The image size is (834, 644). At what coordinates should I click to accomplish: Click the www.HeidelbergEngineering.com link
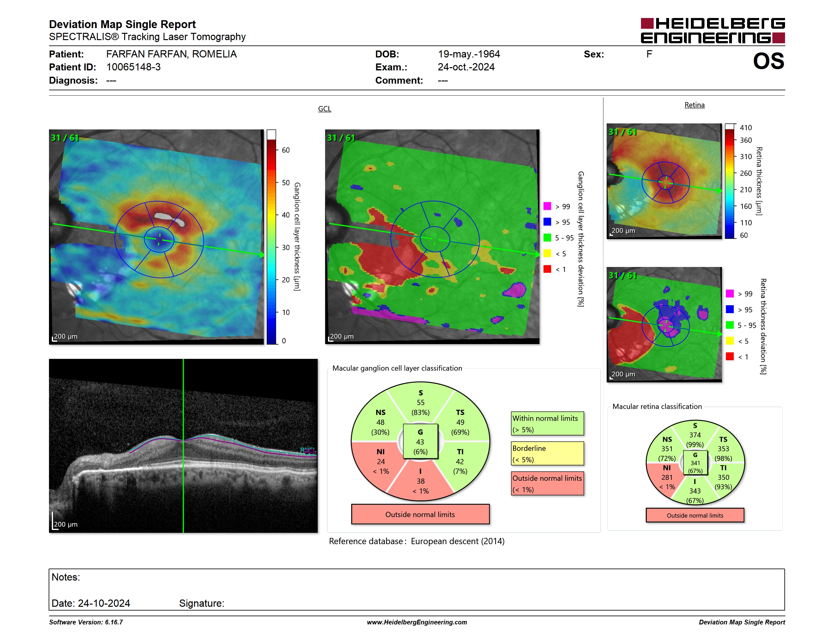pyautogui.click(x=417, y=622)
